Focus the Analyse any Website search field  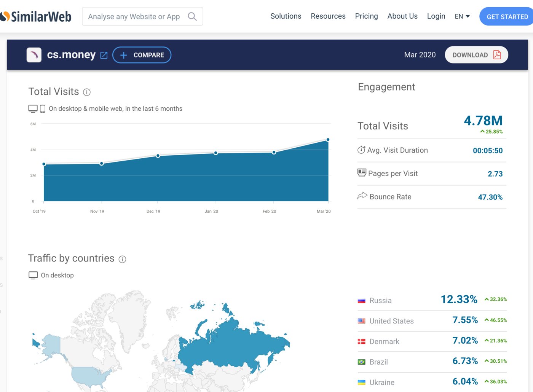point(142,16)
